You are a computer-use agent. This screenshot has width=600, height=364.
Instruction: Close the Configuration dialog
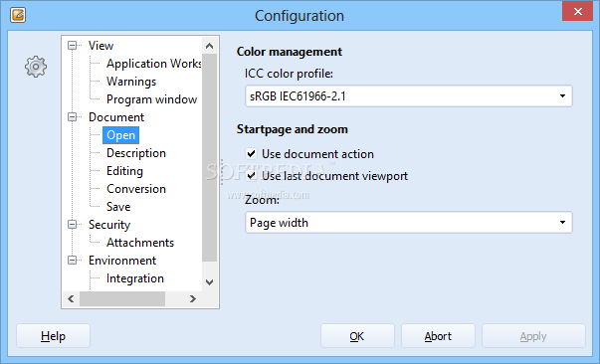pyautogui.click(x=578, y=12)
